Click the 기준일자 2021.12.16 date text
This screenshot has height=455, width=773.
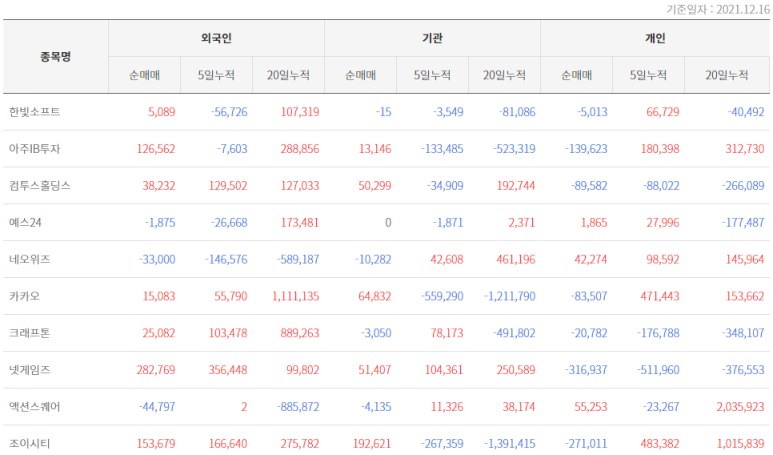(x=718, y=9)
